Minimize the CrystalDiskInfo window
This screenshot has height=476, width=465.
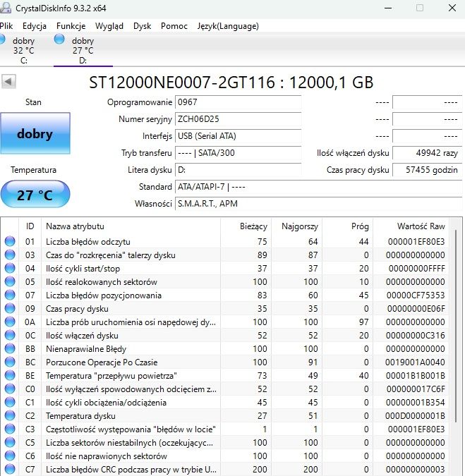[388, 8]
